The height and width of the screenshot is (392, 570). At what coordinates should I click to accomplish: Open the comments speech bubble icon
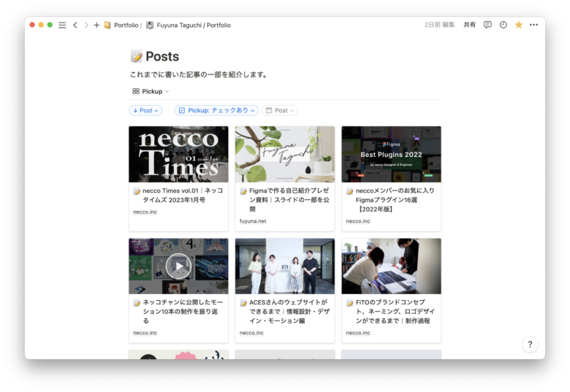coord(487,25)
